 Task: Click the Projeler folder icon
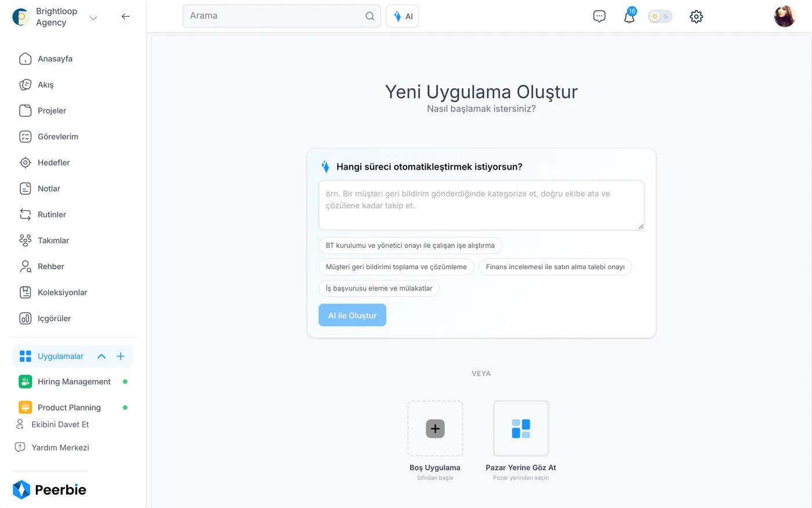[x=26, y=111]
